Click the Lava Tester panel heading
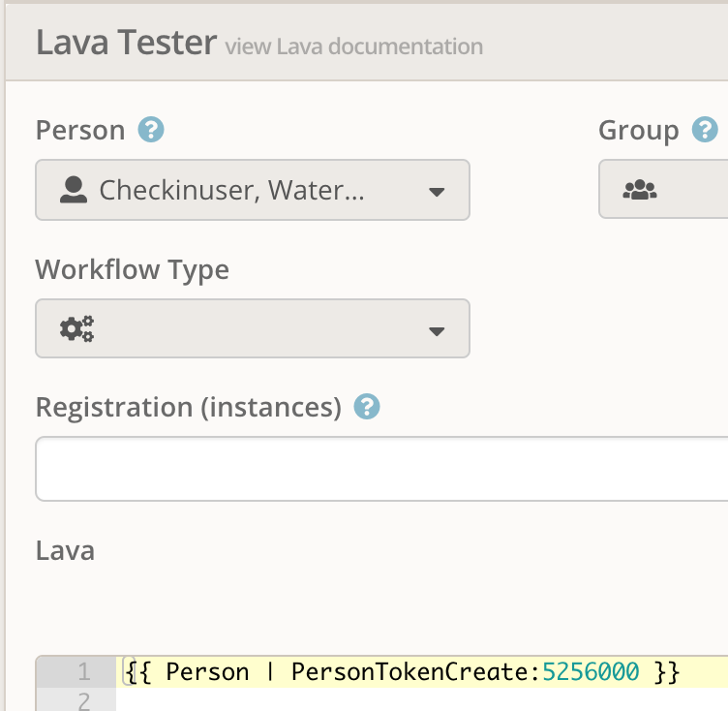The image size is (728, 711). pos(126,43)
